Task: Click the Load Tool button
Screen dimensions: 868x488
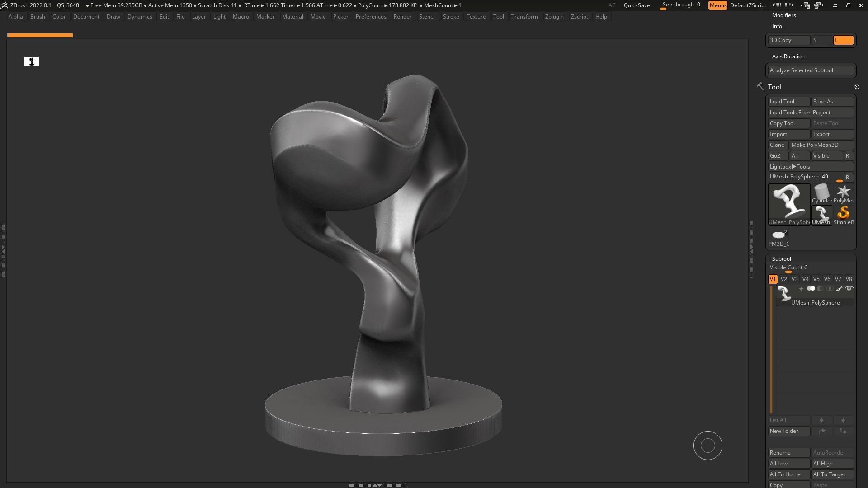Action: pyautogui.click(x=789, y=102)
